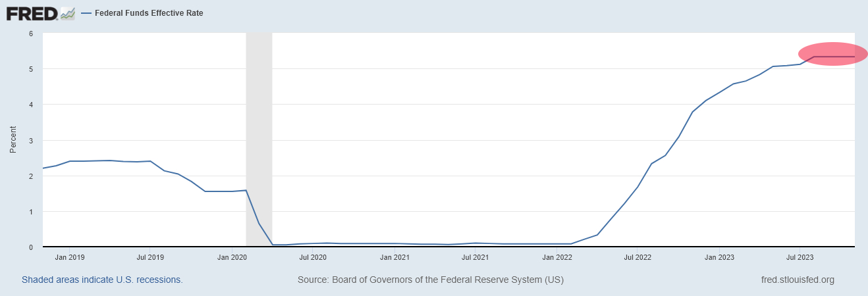
Task: Click the gray 2020 recession shaded band
Action: 259,139
